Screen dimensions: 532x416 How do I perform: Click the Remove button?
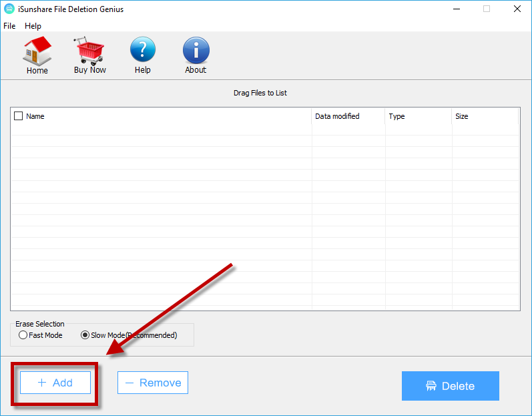(153, 383)
